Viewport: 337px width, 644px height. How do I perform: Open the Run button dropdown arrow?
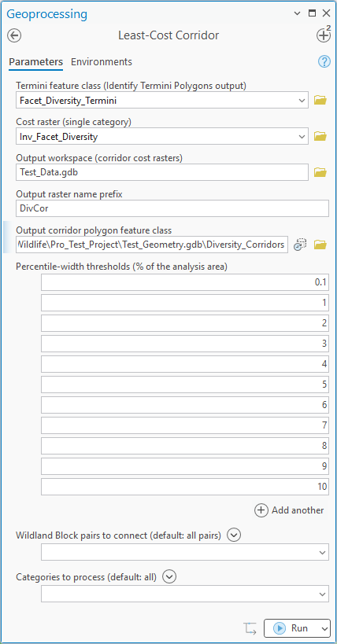click(x=324, y=628)
